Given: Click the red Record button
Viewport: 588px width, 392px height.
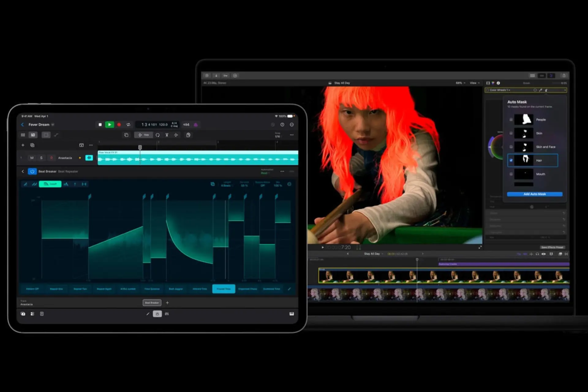Looking at the screenshot, I should coord(119,125).
